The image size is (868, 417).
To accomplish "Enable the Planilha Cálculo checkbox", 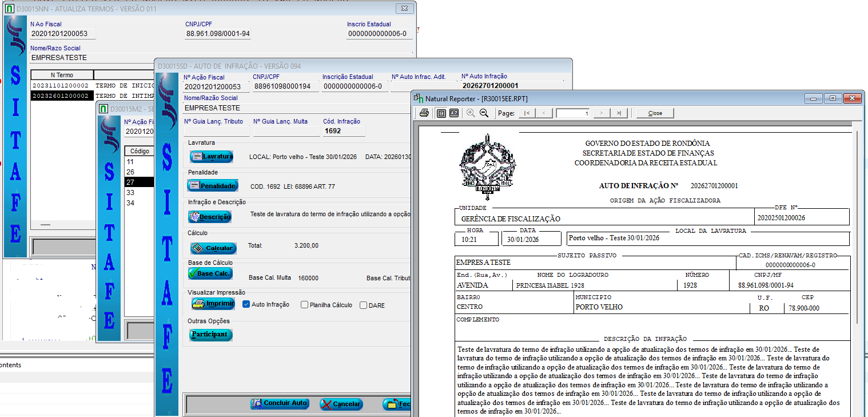I will point(304,305).
